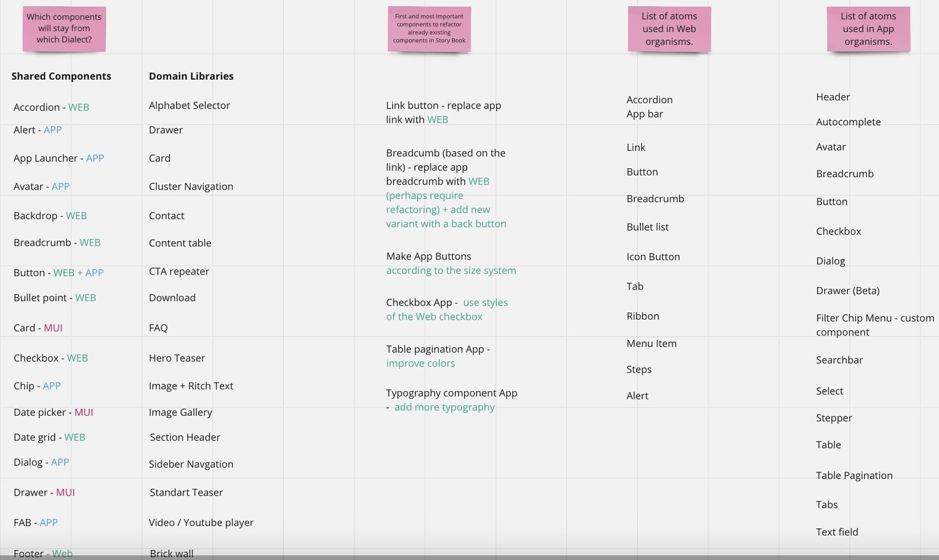Click the 'FAB - APP' entry
This screenshot has width=939, height=560.
click(x=36, y=522)
